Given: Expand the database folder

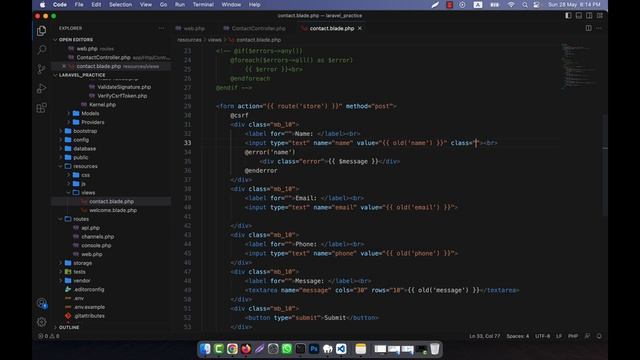Looking at the screenshot, I should [x=84, y=149].
